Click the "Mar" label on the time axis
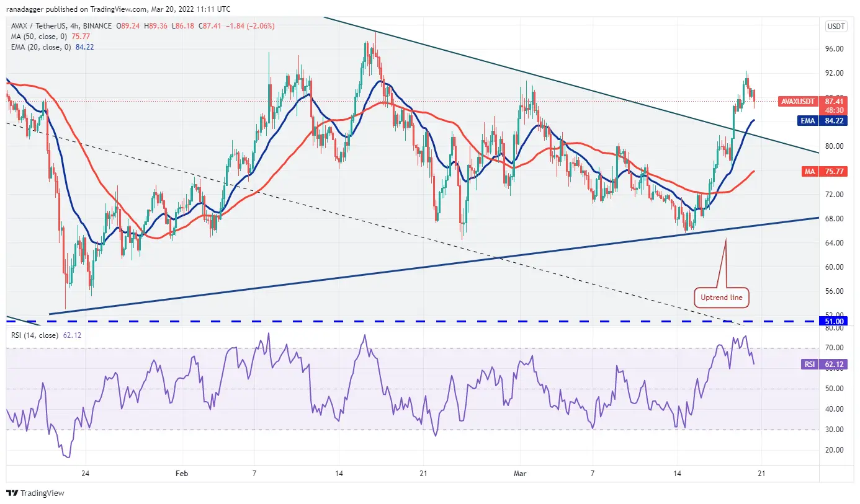 point(520,474)
